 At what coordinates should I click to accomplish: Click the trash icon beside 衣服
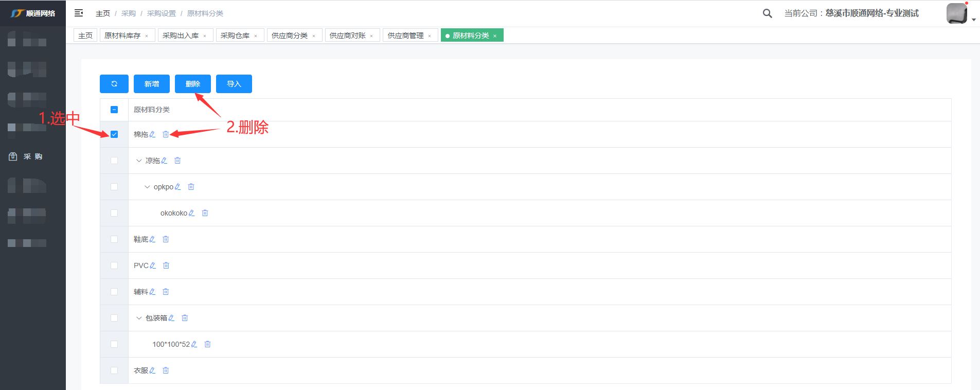(166, 370)
